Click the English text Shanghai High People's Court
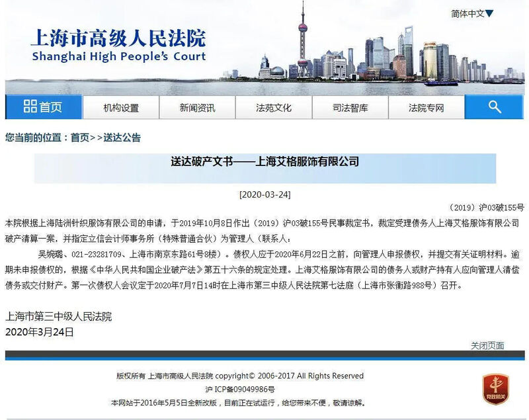This screenshot has height=420, width=529. [119, 56]
